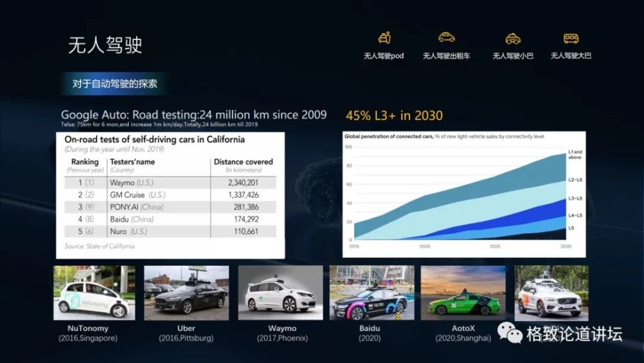Click the 无人驾驶大巴 label
The height and width of the screenshot is (363, 644).
(x=571, y=55)
